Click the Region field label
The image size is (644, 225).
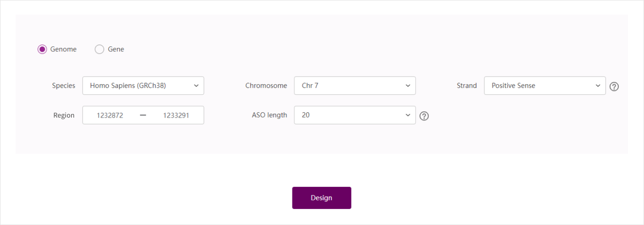point(64,115)
